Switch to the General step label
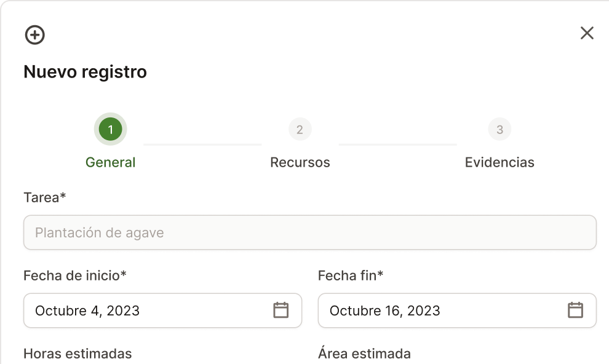The height and width of the screenshot is (364, 609). pos(111,162)
